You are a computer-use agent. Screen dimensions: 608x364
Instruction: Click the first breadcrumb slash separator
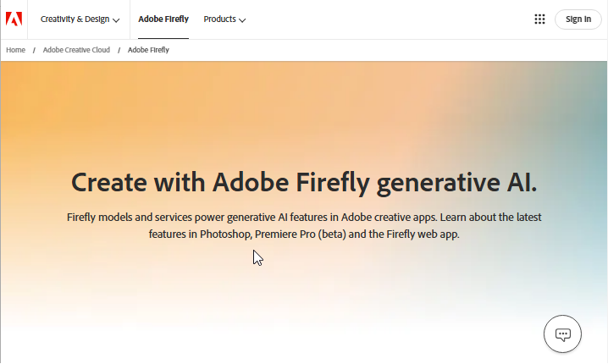pyautogui.click(x=34, y=50)
